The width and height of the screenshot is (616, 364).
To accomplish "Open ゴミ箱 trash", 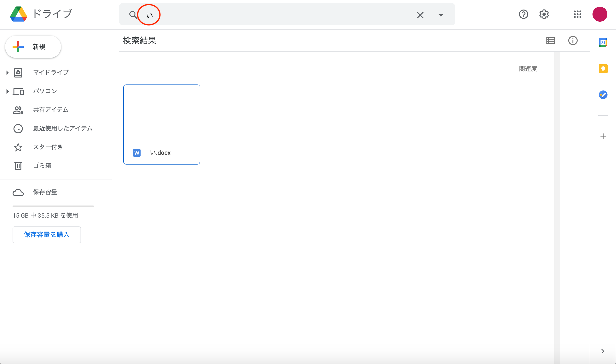I will tap(42, 166).
